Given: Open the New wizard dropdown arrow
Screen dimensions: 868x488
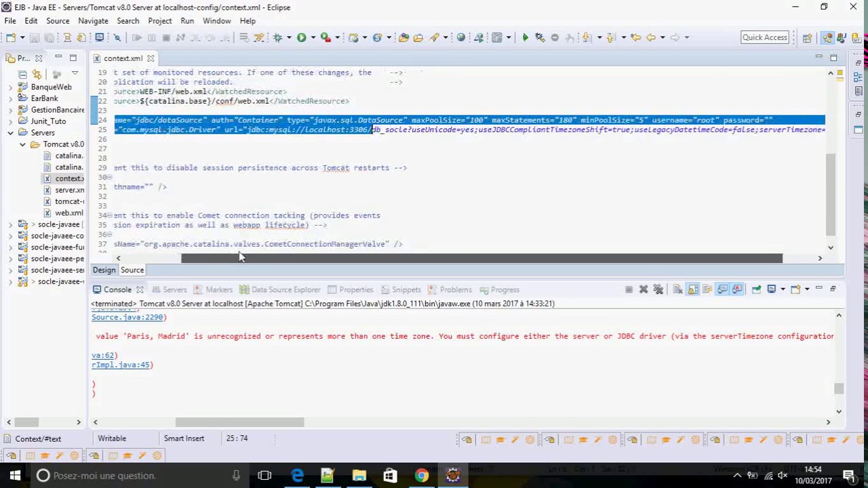Looking at the screenshot, I should (22, 38).
